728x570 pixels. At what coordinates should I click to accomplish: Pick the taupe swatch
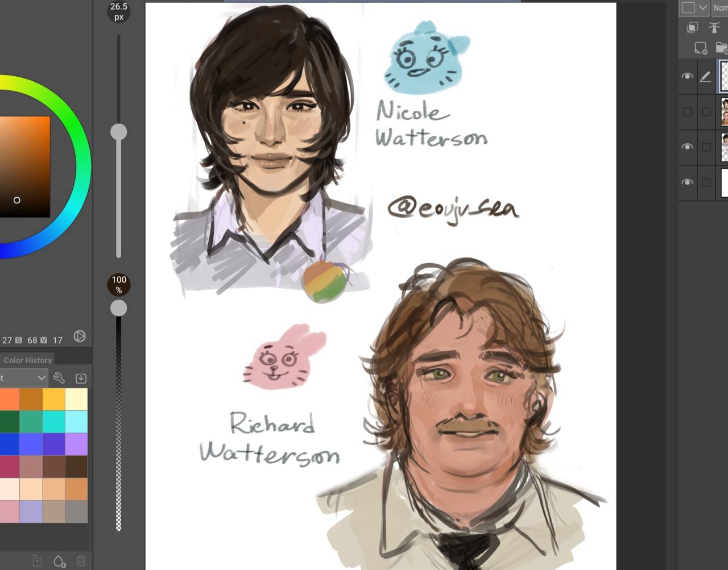(53, 511)
